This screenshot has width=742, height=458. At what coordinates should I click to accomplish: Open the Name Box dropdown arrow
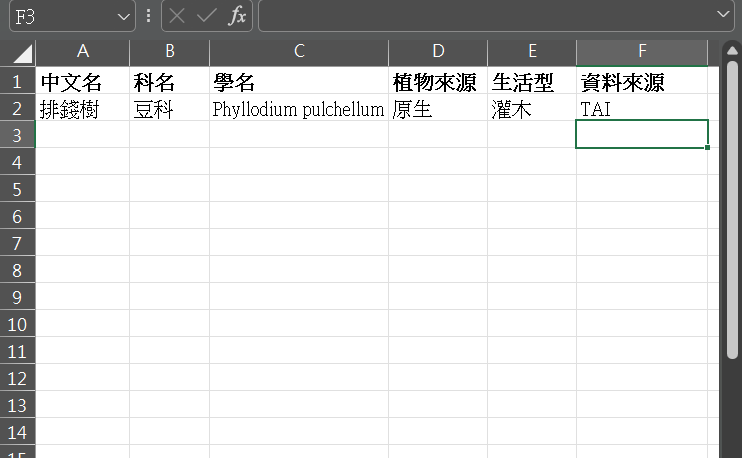point(124,16)
